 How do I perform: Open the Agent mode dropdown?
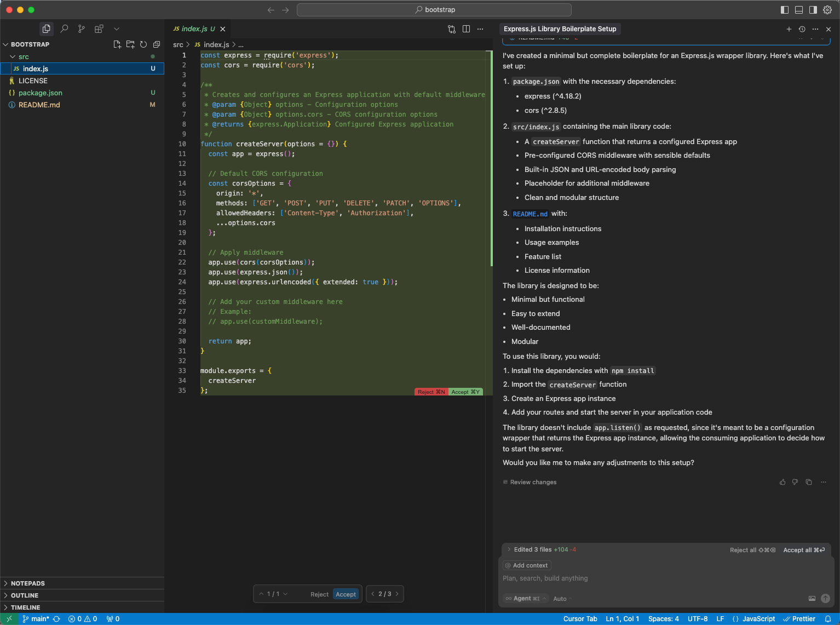tap(526, 599)
